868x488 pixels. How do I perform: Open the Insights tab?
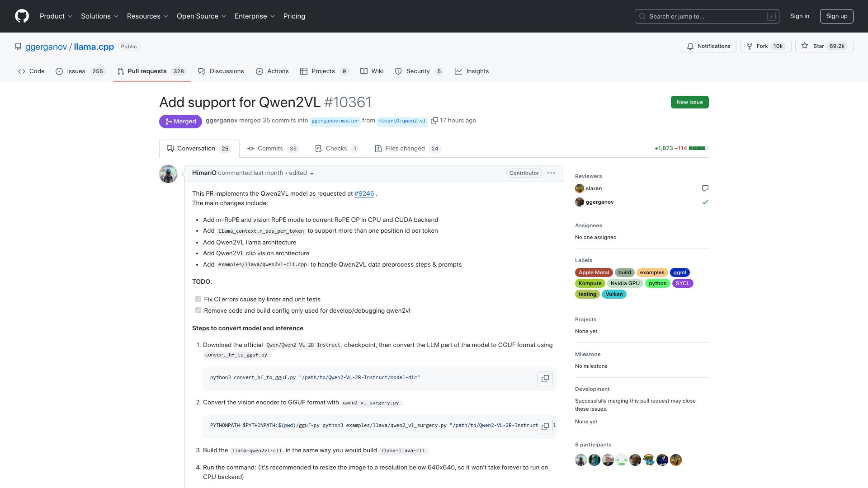pyautogui.click(x=472, y=71)
